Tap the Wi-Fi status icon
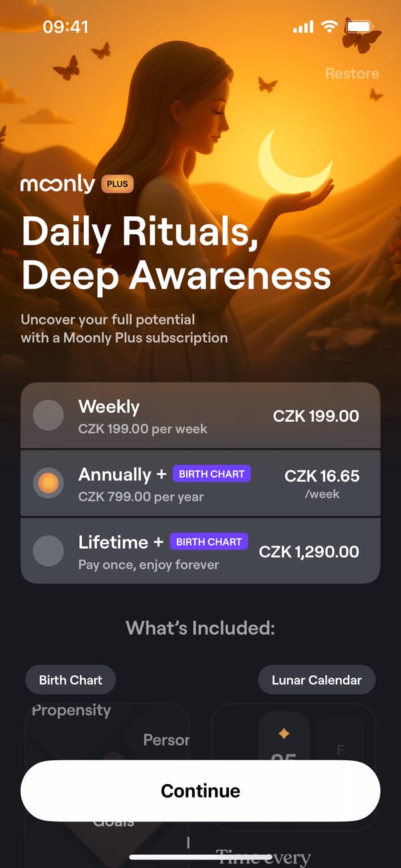 (329, 27)
